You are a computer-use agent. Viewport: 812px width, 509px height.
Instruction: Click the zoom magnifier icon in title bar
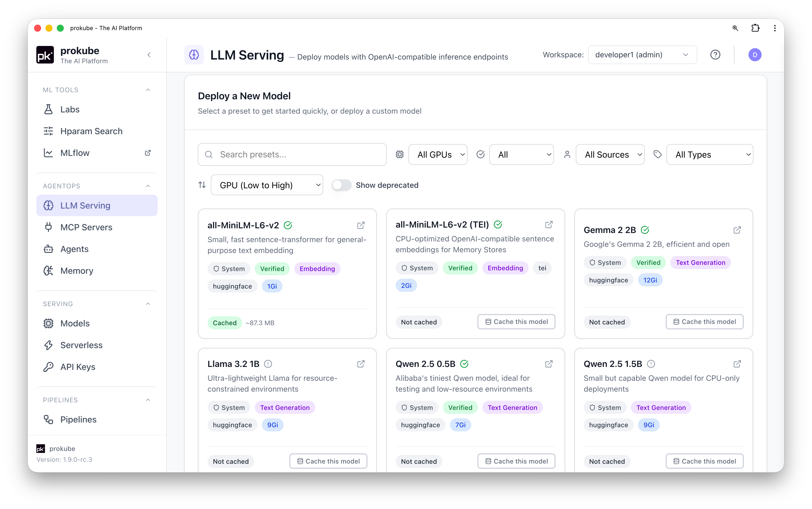tap(735, 28)
